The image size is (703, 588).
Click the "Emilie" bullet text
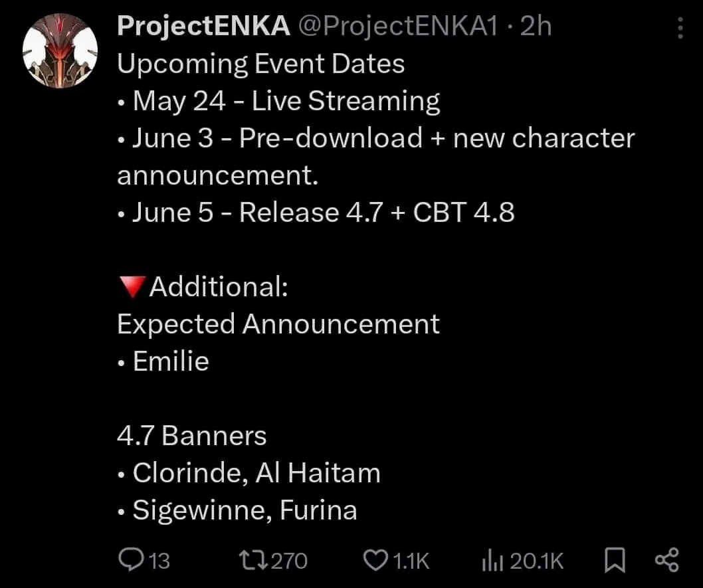pos(171,361)
